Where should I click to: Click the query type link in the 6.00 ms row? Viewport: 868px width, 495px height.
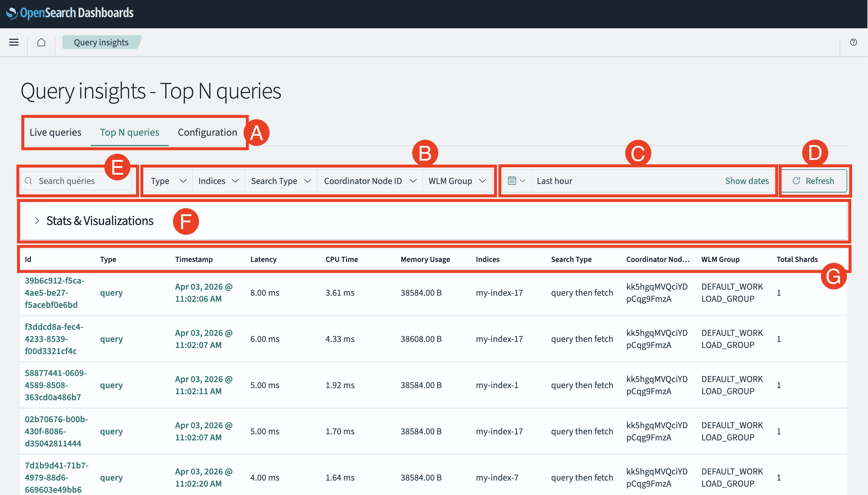tap(111, 339)
